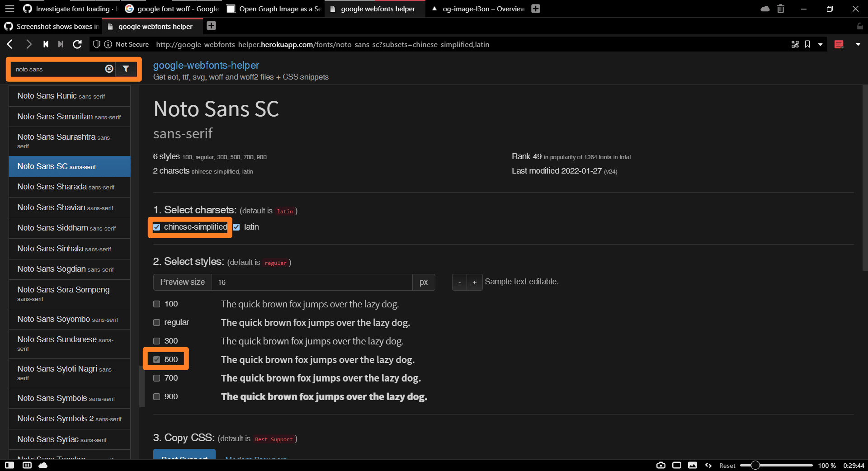Add a new tab in the second tab row
This screenshot has width=868, height=471.
(x=211, y=26)
